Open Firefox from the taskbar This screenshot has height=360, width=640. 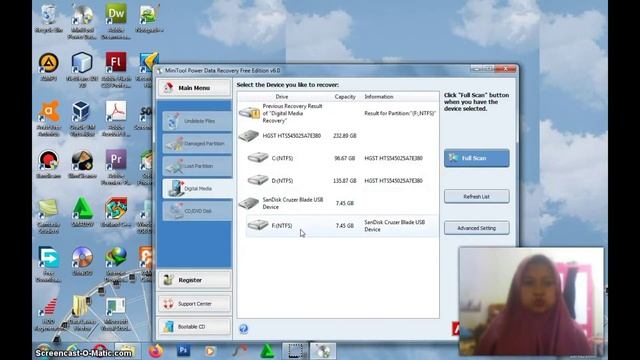[156, 351]
